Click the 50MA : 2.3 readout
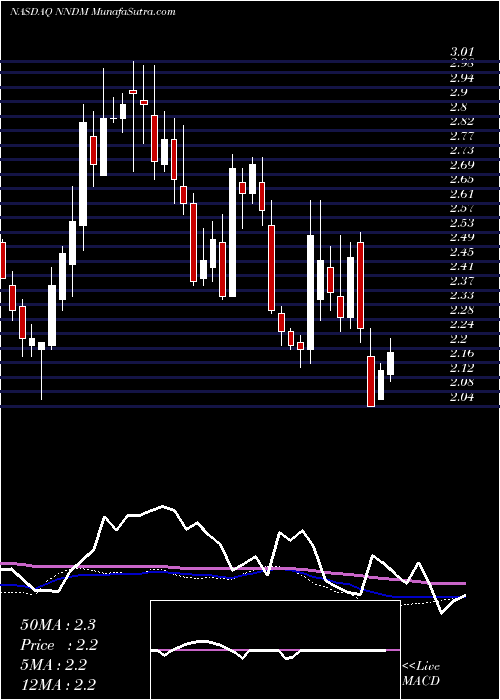The height and width of the screenshot is (700, 500). tap(58, 625)
